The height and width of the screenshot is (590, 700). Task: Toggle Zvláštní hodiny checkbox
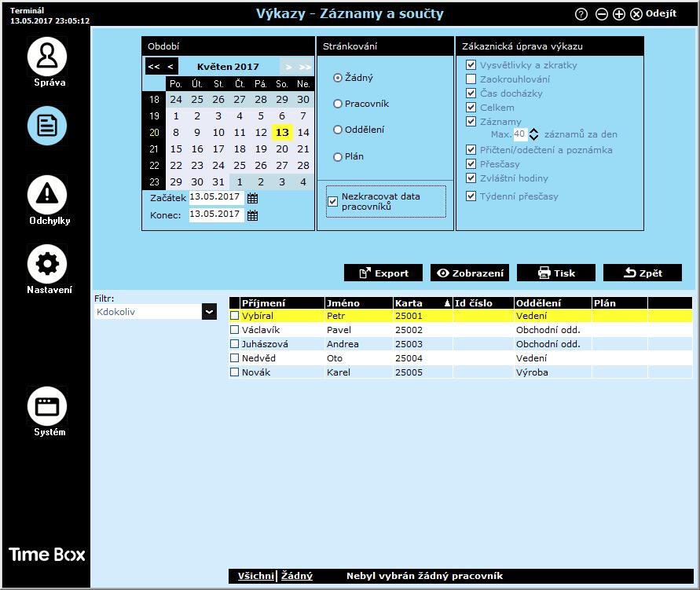(x=471, y=178)
